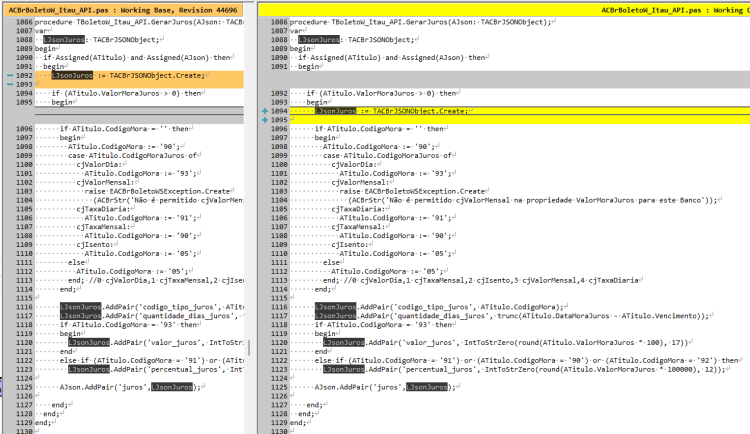Viewport: 750px width, 434px height.
Task: Click 'cjValorMensal:' on left line 1102
Action: (x=105, y=182)
